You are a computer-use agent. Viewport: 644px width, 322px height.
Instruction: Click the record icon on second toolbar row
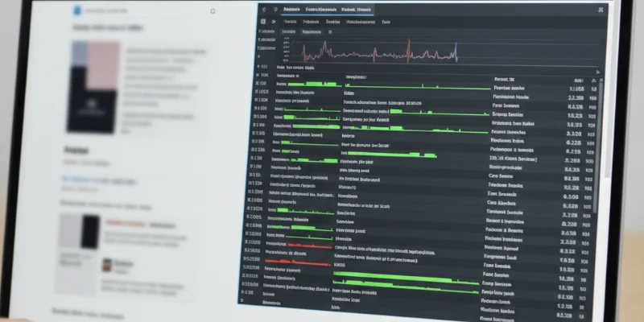(260, 23)
